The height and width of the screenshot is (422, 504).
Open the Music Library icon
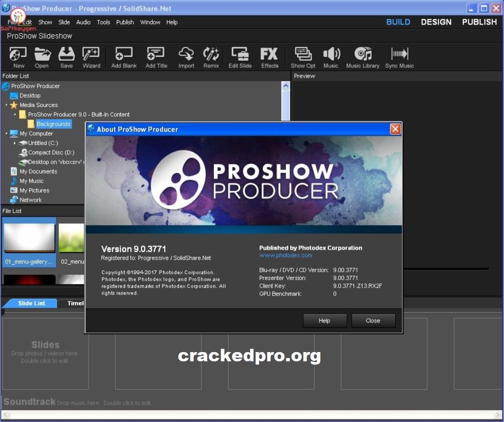363,57
